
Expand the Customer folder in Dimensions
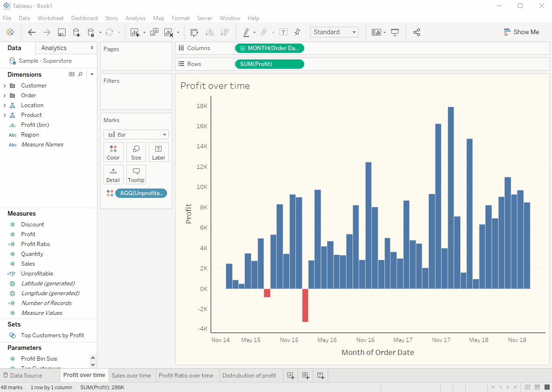(5, 86)
